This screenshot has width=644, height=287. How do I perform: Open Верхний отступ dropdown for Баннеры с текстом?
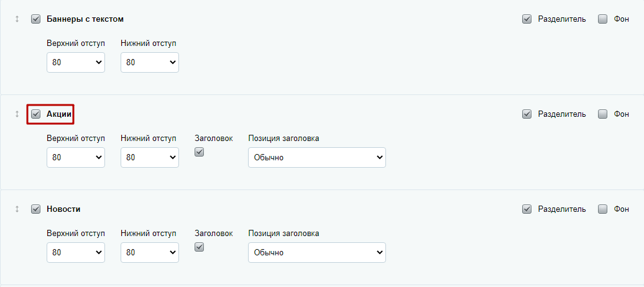(76, 62)
